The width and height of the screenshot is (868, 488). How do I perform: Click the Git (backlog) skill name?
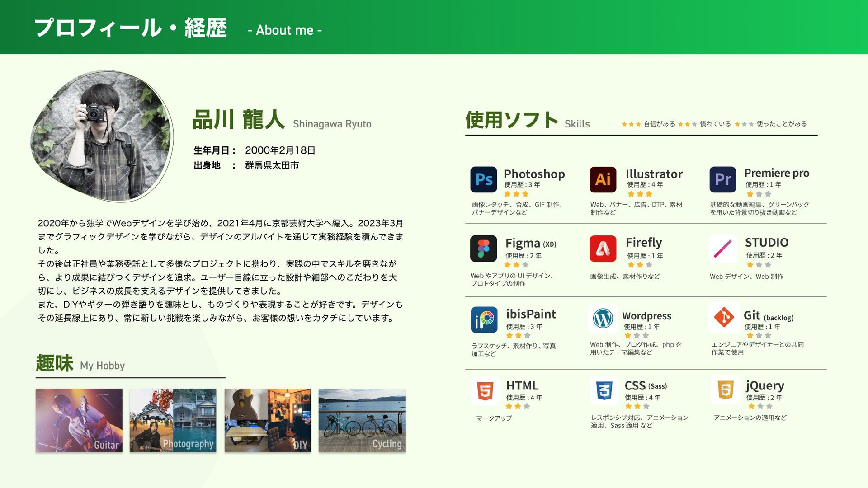(x=769, y=316)
